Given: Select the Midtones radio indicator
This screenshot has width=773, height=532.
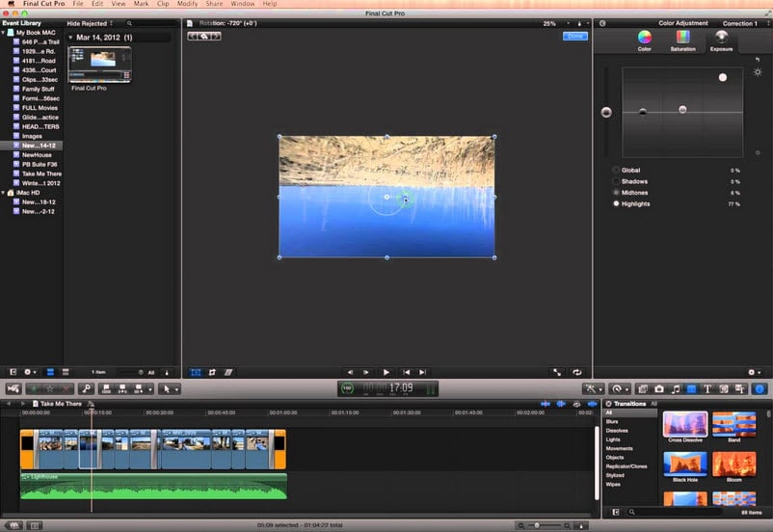Looking at the screenshot, I should (616, 193).
